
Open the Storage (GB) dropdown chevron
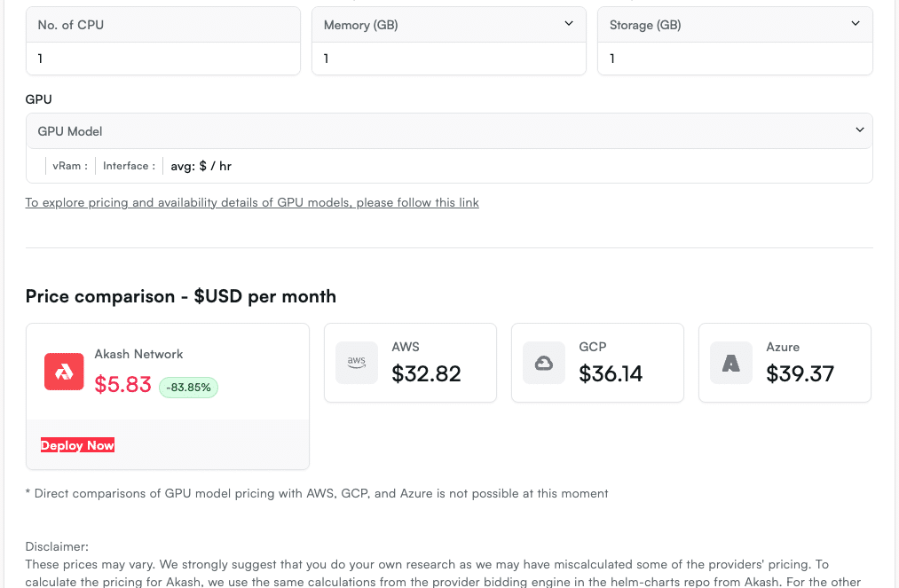855,23
